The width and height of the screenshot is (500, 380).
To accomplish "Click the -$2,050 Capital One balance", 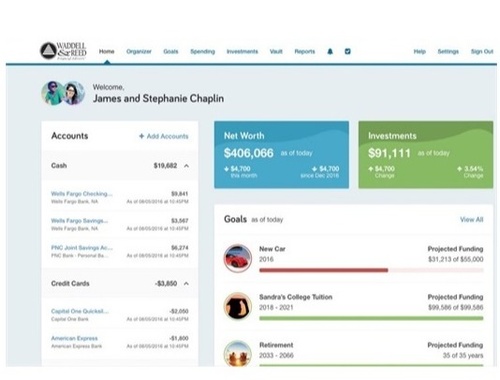I will (x=179, y=311).
